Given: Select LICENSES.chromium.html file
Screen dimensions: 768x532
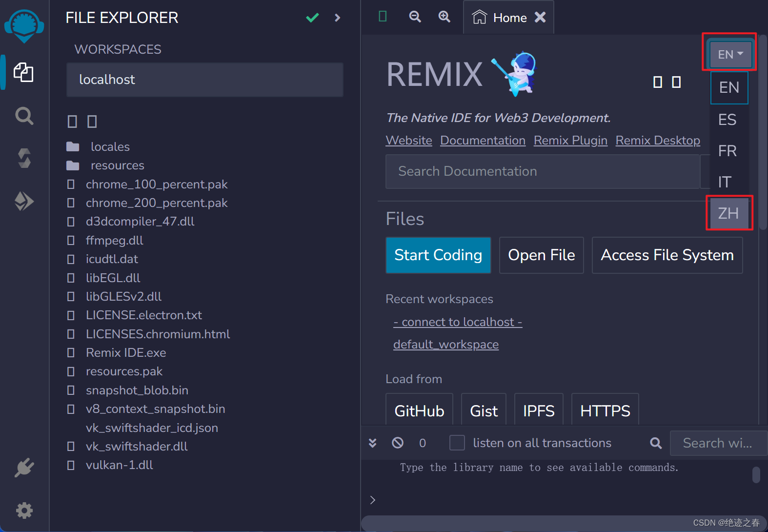Looking at the screenshot, I should coord(158,334).
